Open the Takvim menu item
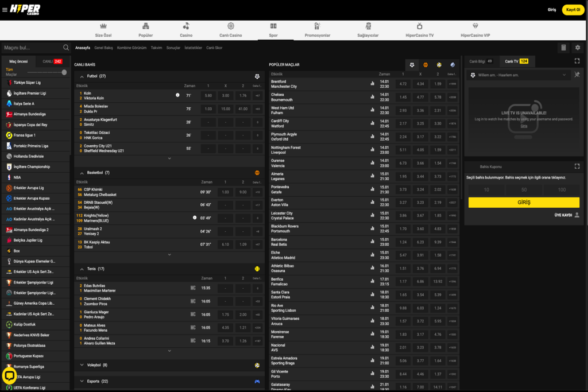 [x=156, y=48]
